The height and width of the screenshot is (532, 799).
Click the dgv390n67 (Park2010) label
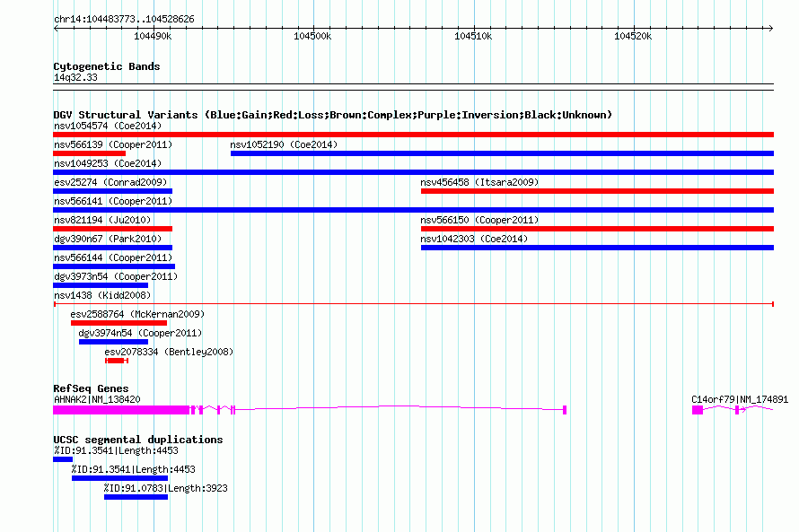pyautogui.click(x=108, y=239)
